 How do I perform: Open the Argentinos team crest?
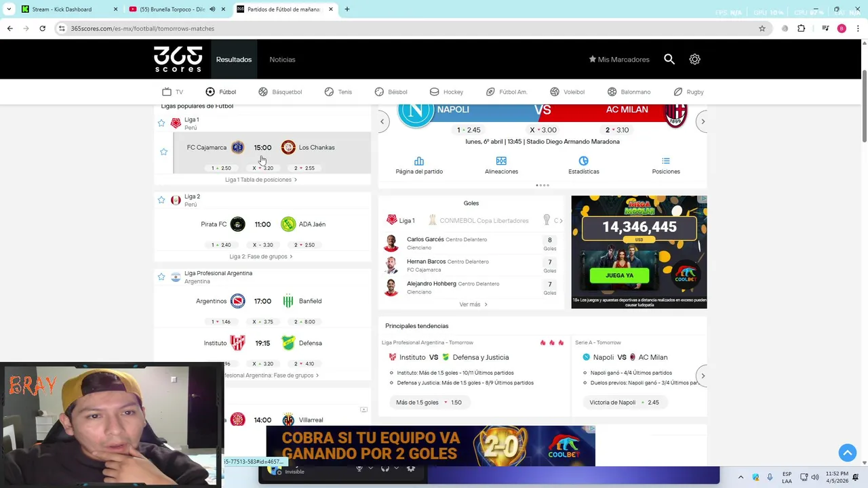click(237, 301)
